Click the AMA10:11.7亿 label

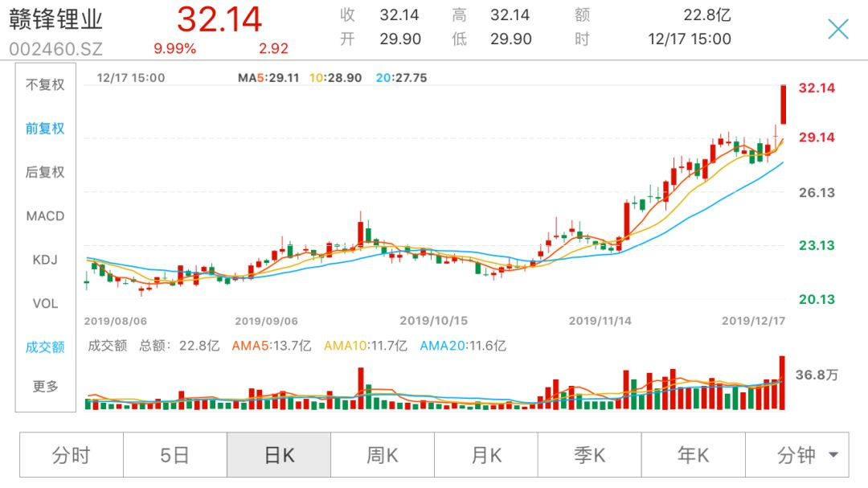(366, 347)
